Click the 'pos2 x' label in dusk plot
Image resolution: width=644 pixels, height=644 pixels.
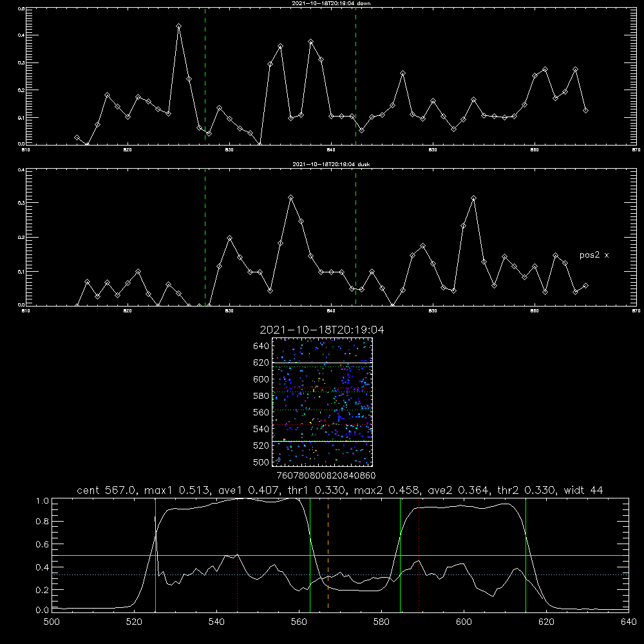tap(594, 255)
